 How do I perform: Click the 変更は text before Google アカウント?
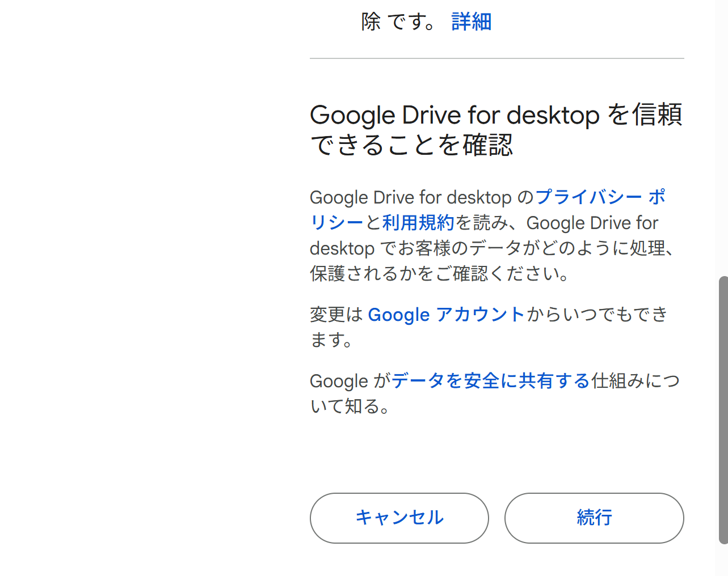tap(336, 315)
